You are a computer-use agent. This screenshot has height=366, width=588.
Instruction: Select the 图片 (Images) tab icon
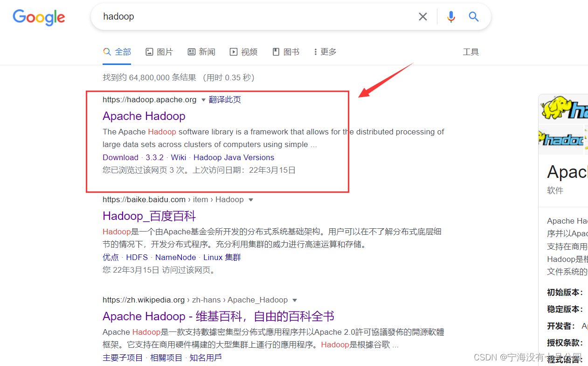pyautogui.click(x=150, y=51)
